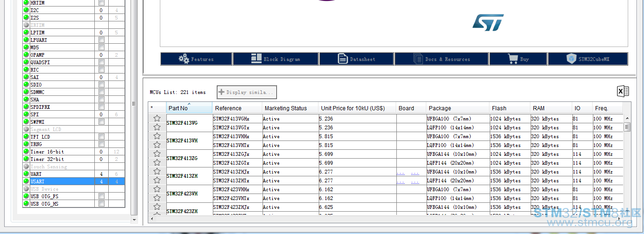Edit the SPI count field
Viewport: 644px width, 234px height.
[101, 114]
